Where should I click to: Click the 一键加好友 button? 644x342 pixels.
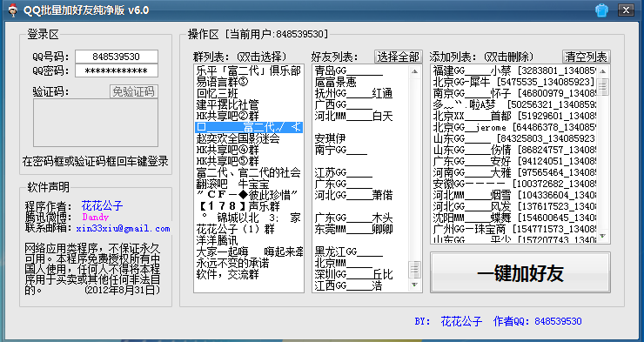point(520,273)
